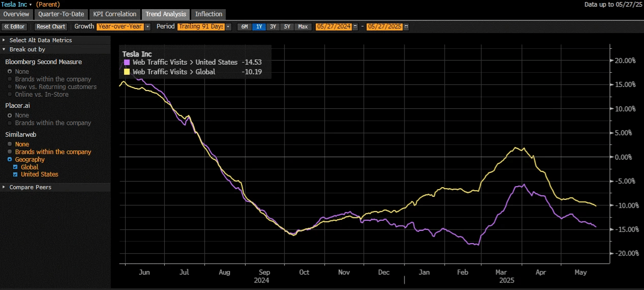This screenshot has width=644, height=290.
Task: Click the -14.53 United States legend value
Action: (x=252, y=63)
